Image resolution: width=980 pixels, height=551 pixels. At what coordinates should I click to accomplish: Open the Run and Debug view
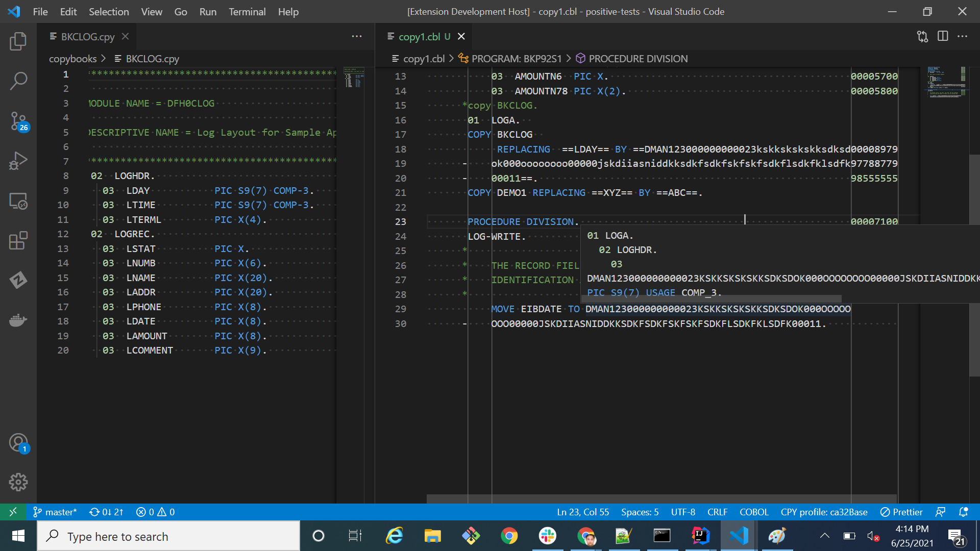(x=18, y=161)
